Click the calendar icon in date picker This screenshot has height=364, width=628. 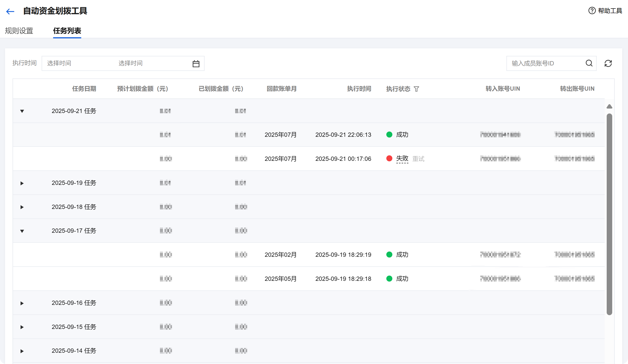pyautogui.click(x=196, y=64)
